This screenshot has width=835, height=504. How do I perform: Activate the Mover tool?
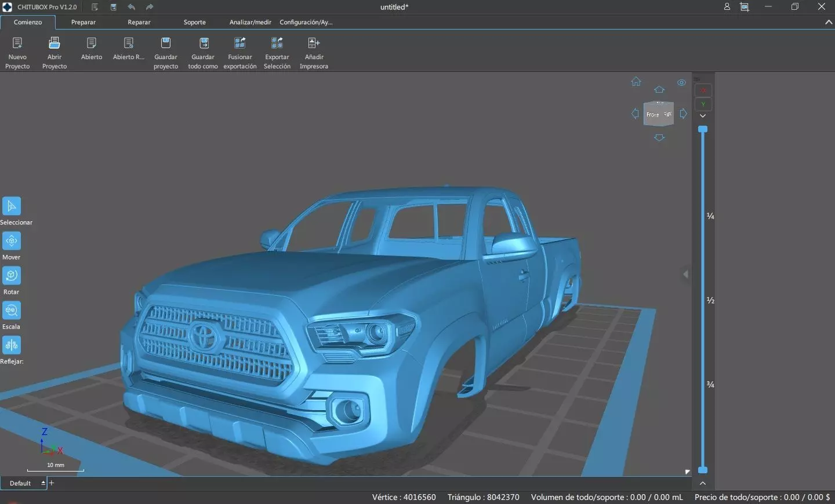tap(12, 241)
